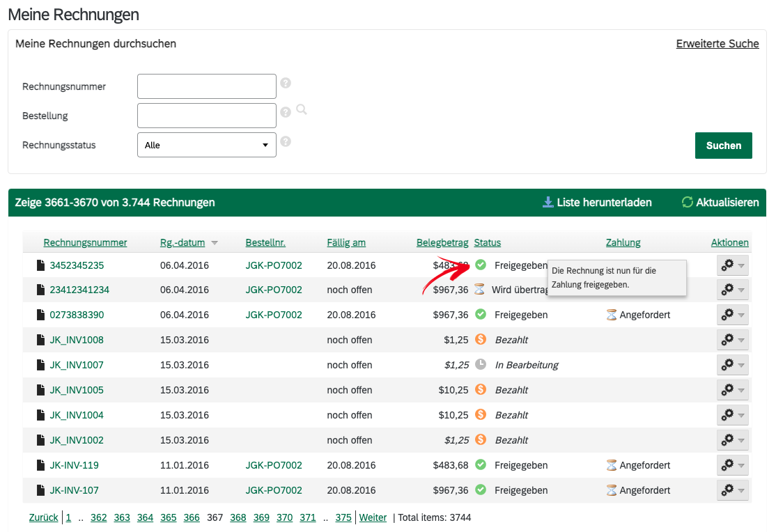
Task: Click document icon for invoice 23412341234
Action: pyautogui.click(x=40, y=290)
